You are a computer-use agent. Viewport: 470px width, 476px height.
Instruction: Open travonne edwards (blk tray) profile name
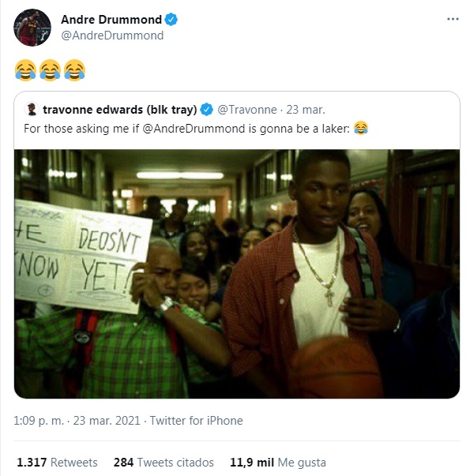(x=120, y=110)
